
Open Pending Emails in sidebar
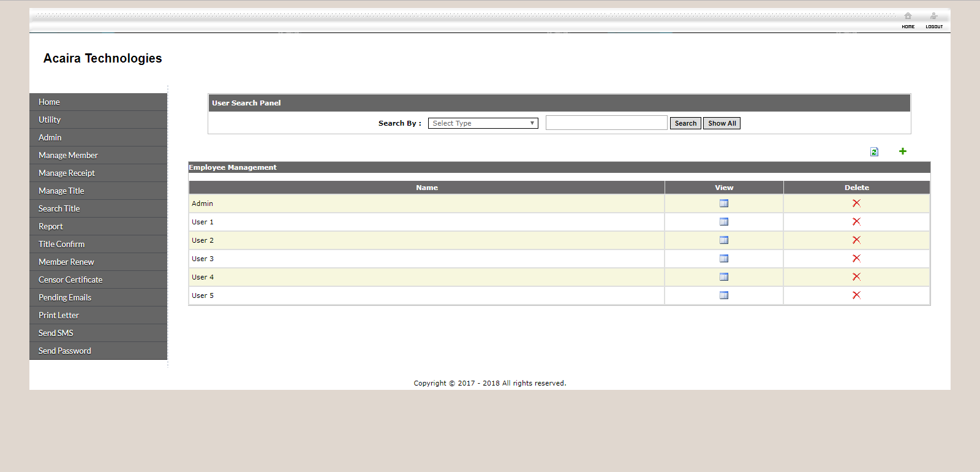tap(65, 298)
